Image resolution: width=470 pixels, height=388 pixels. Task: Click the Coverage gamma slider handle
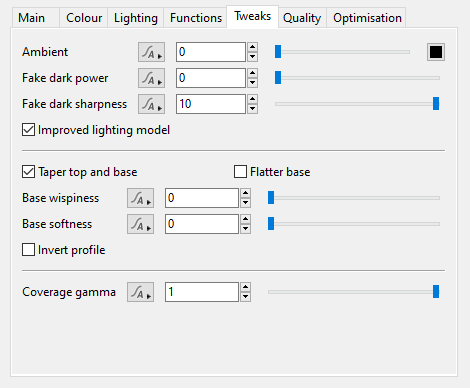(x=436, y=292)
